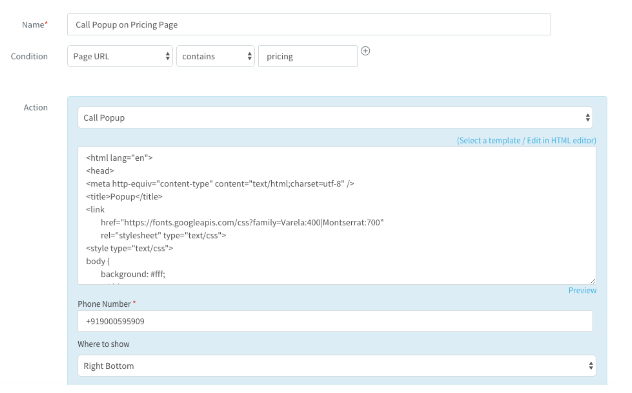632x393 pixels.
Task: Click the '<title>Popup</title>' code line
Action: click(x=124, y=197)
